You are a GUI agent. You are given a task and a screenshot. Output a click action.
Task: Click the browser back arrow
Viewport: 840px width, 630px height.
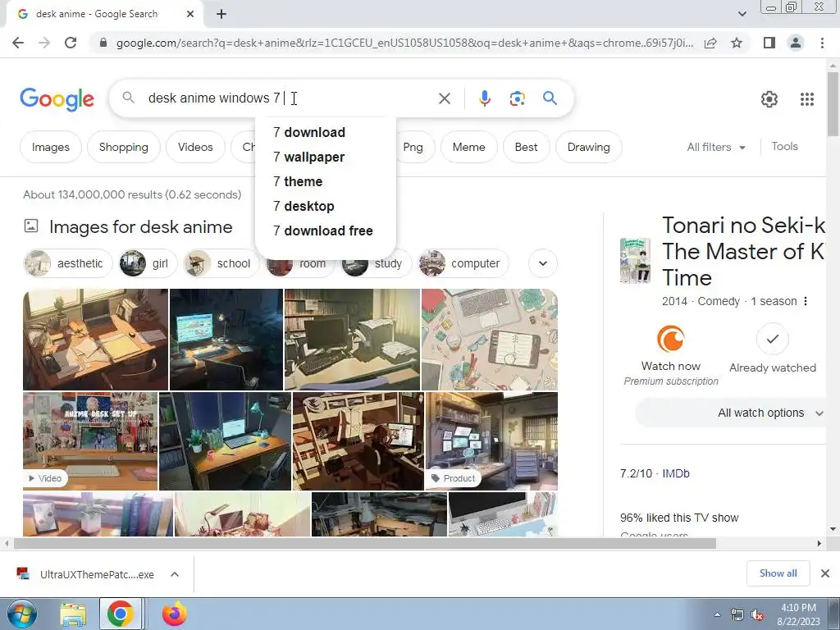pos(18,43)
